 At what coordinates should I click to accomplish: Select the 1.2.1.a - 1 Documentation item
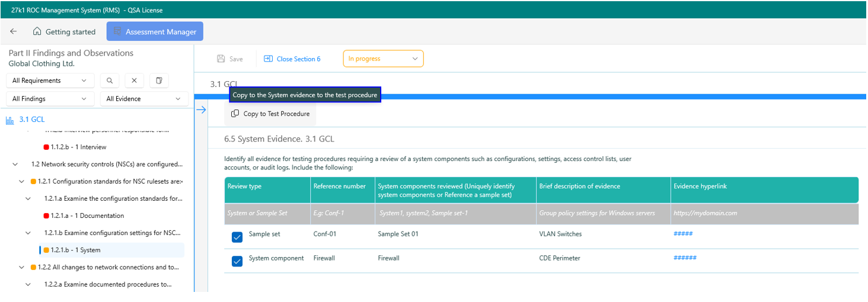click(x=87, y=216)
